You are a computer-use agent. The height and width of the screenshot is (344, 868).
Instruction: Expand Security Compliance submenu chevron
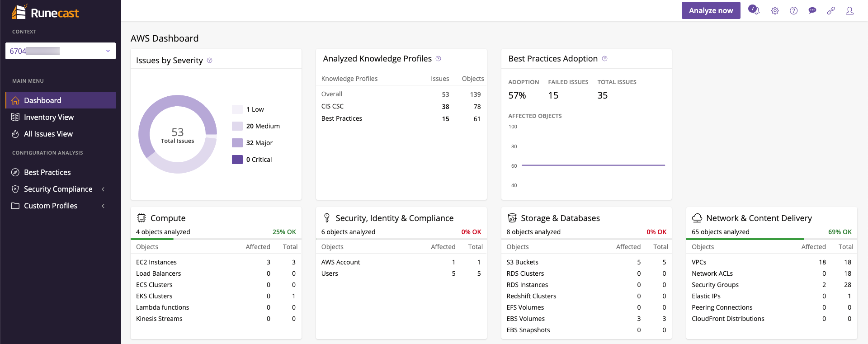[x=103, y=189]
